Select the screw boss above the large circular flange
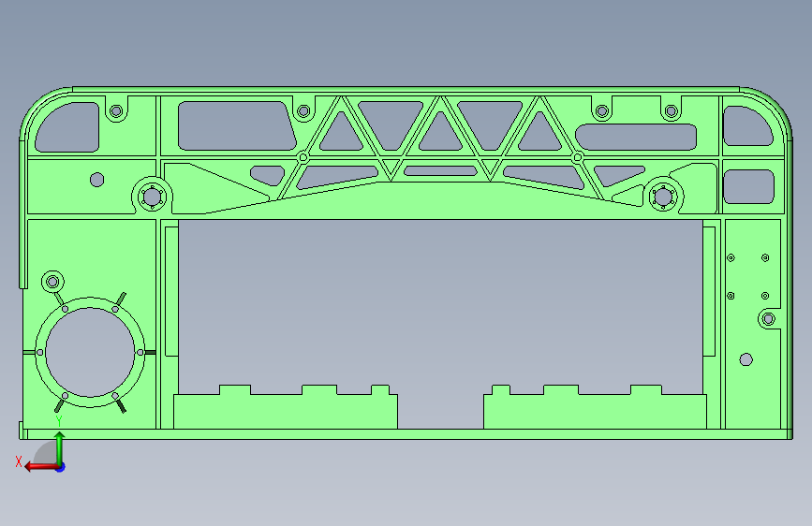This screenshot has height=526, width=812. pyautogui.click(x=52, y=282)
